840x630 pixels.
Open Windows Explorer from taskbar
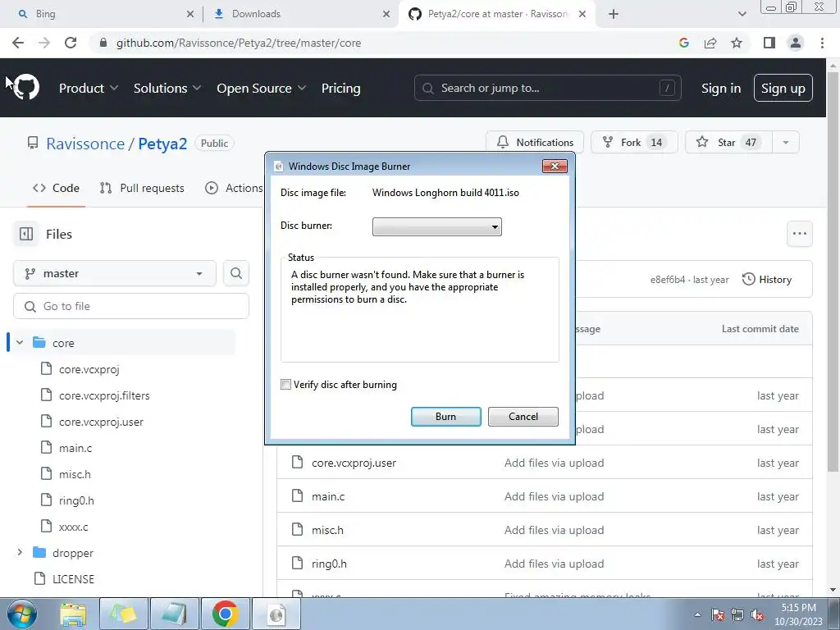[73, 614]
